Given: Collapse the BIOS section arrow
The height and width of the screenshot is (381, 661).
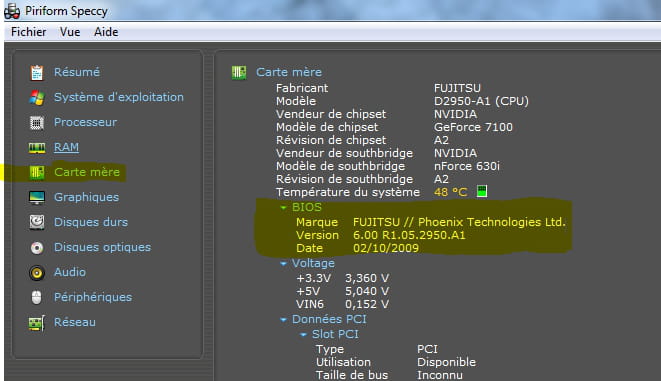Looking at the screenshot, I should pyautogui.click(x=283, y=207).
